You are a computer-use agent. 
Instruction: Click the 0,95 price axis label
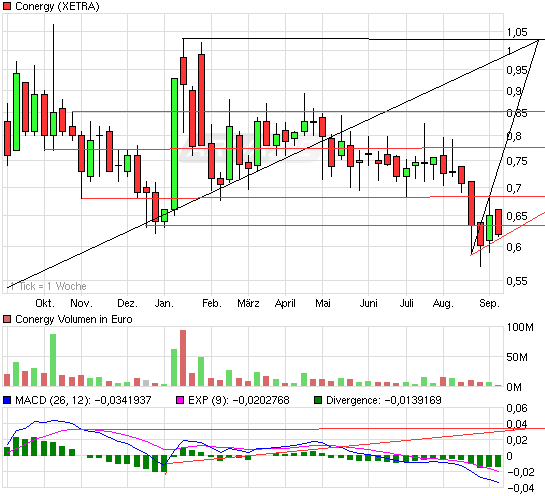(x=517, y=70)
